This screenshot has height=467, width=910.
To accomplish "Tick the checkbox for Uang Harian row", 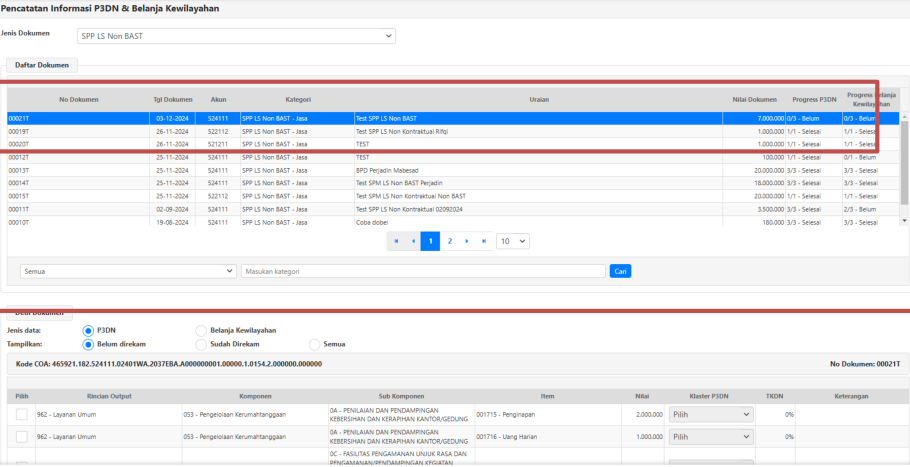I will click(22, 437).
